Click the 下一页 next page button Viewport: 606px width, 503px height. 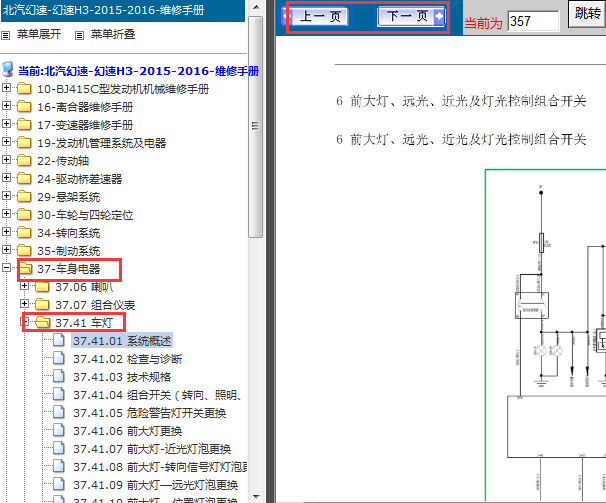click(411, 16)
